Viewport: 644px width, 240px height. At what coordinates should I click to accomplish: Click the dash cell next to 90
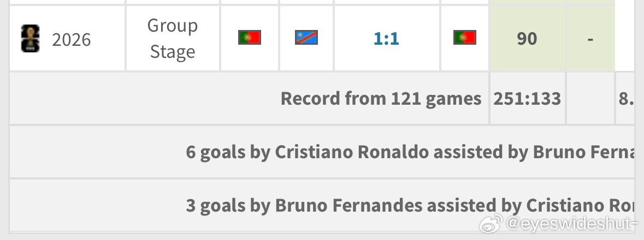point(590,39)
